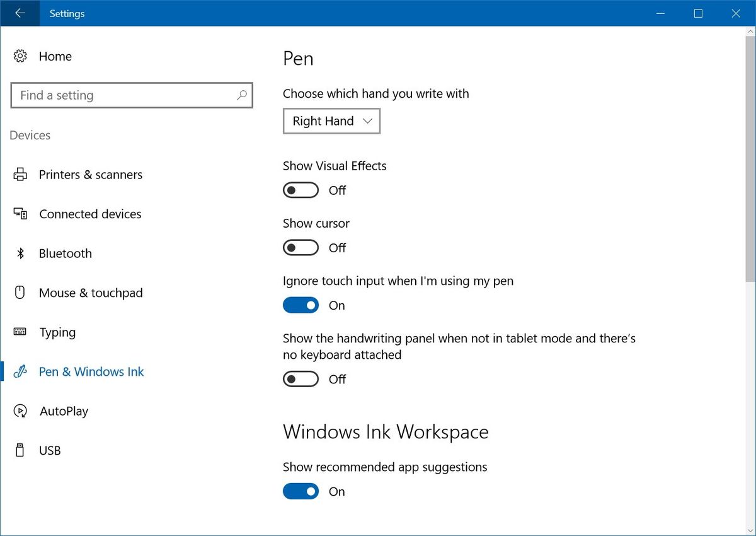Select the Pen & Windows Ink icon
Screen dimensions: 756x536
20,371
